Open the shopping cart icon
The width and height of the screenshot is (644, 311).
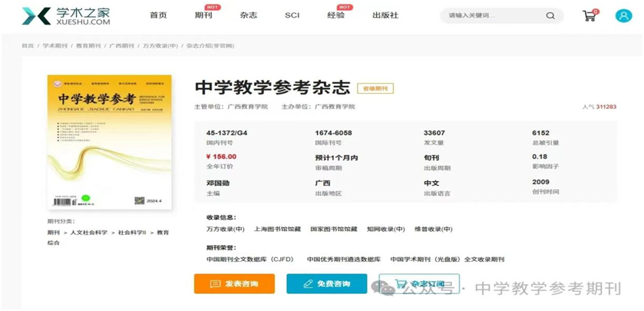590,15
